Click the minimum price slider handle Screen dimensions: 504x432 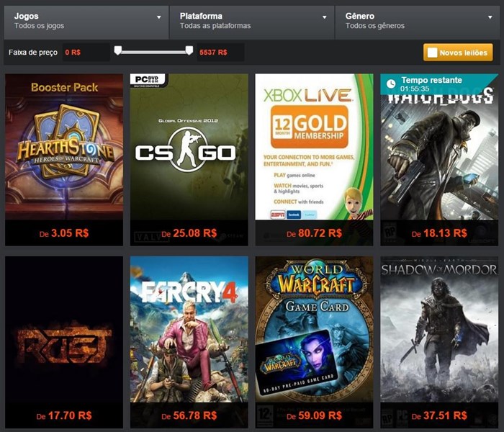click(x=118, y=50)
